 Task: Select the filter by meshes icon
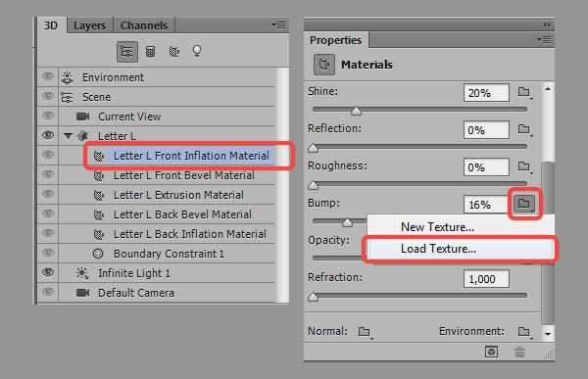(x=150, y=52)
